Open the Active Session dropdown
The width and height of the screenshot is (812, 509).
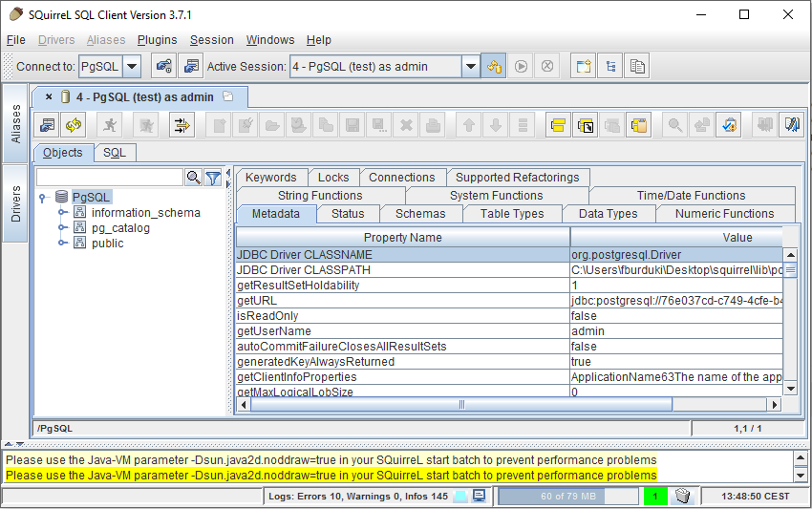tap(470, 67)
